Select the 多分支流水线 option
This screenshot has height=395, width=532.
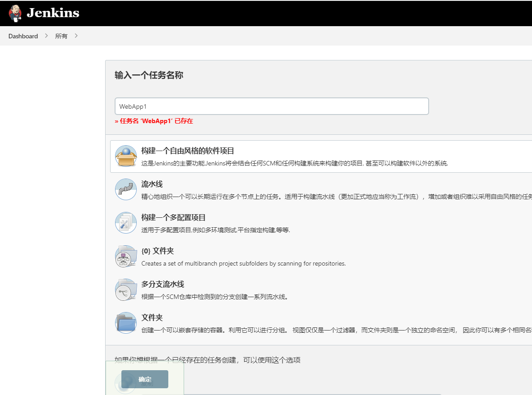162,284
